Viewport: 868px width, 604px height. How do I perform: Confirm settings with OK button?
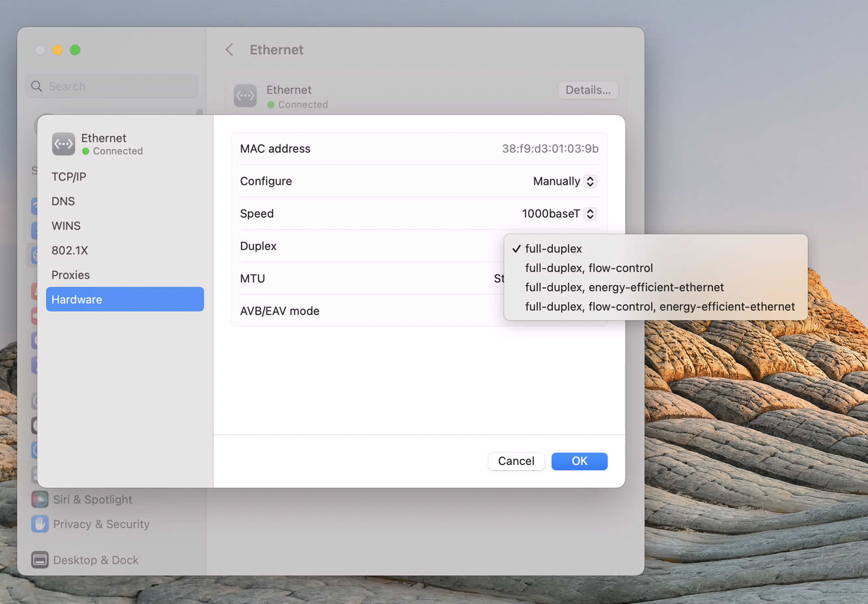point(579,461)
